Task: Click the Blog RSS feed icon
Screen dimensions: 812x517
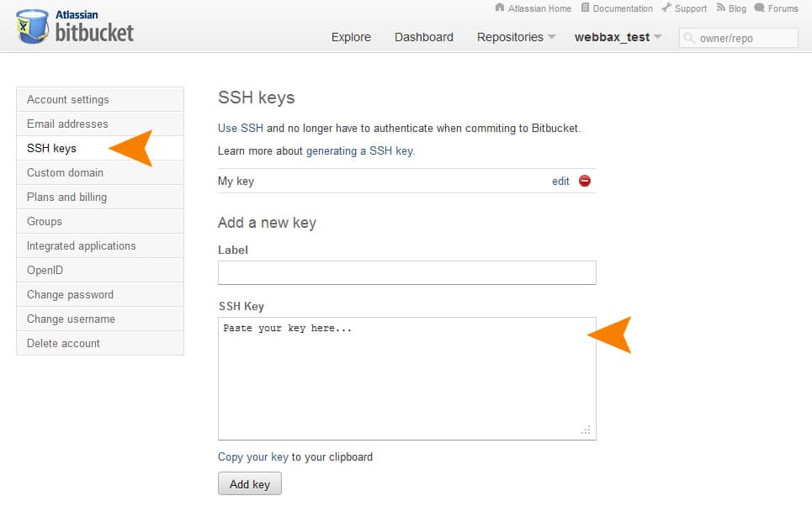Action: 721,8
